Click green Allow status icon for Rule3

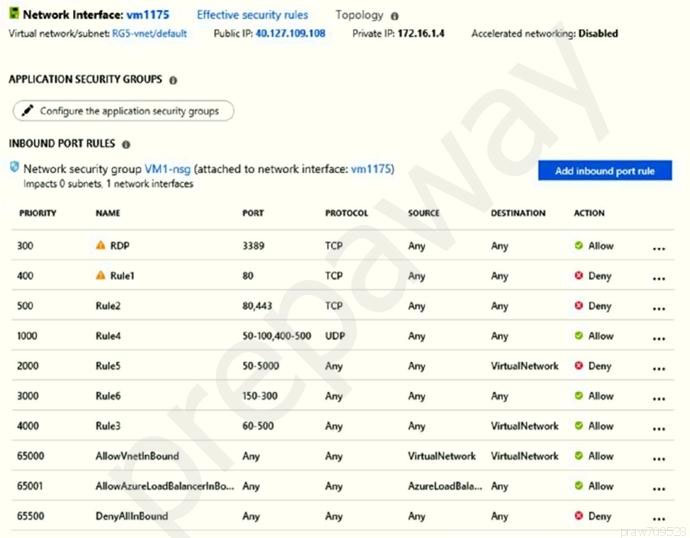[579, 425]
